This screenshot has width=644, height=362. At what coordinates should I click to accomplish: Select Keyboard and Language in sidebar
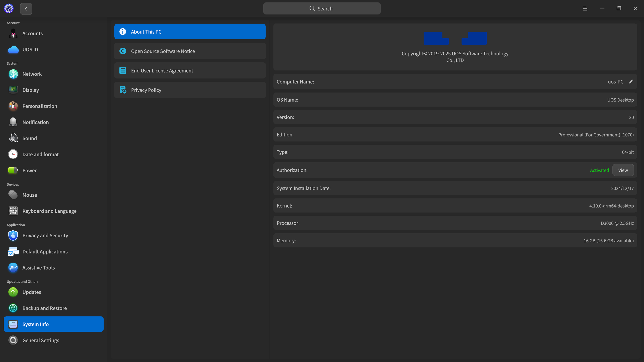click(49, 211)
